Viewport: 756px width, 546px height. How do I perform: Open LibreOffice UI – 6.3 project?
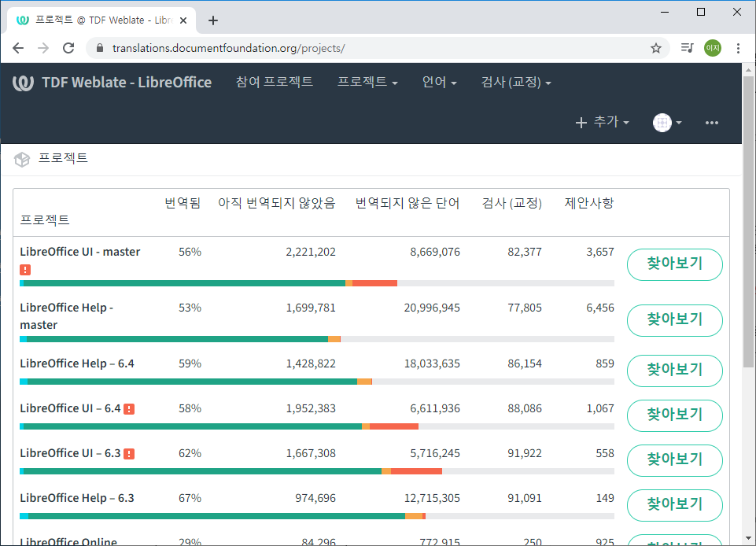[70, 453]
